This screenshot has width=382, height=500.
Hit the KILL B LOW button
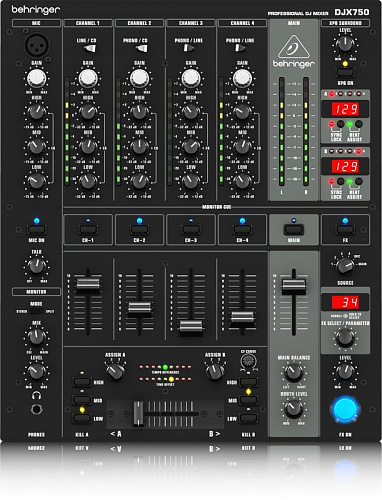pyautogui.click(x=249, y=418)
